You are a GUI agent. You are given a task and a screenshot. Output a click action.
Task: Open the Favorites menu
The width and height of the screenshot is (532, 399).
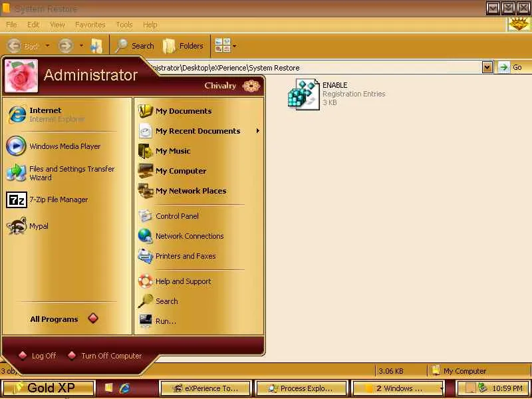click(x=90, y=25)
